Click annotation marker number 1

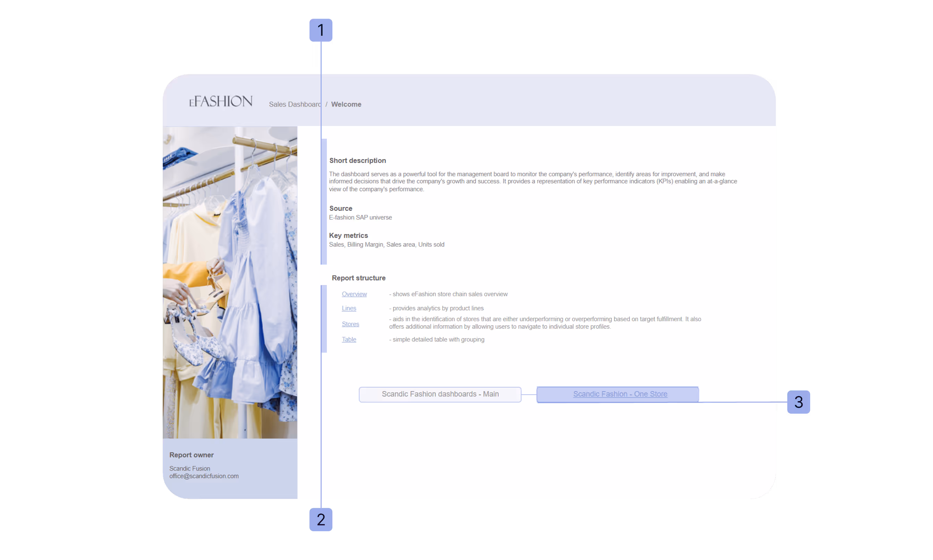(x=321, y=30)
